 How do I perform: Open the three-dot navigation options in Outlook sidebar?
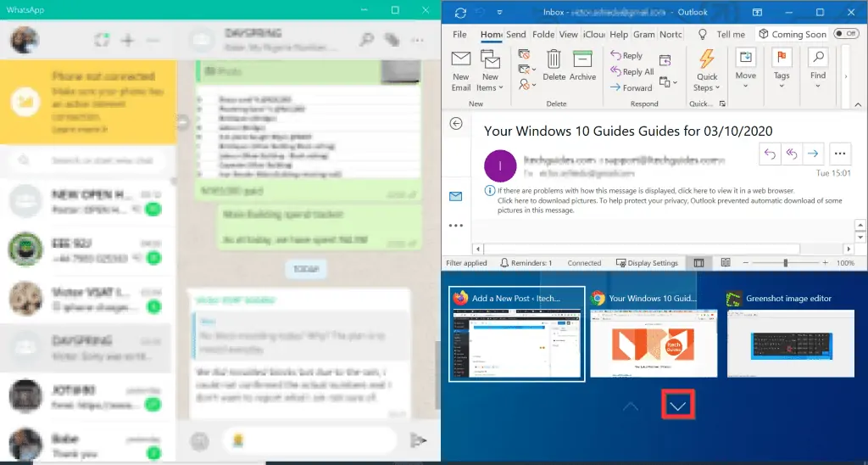point(455,226)
